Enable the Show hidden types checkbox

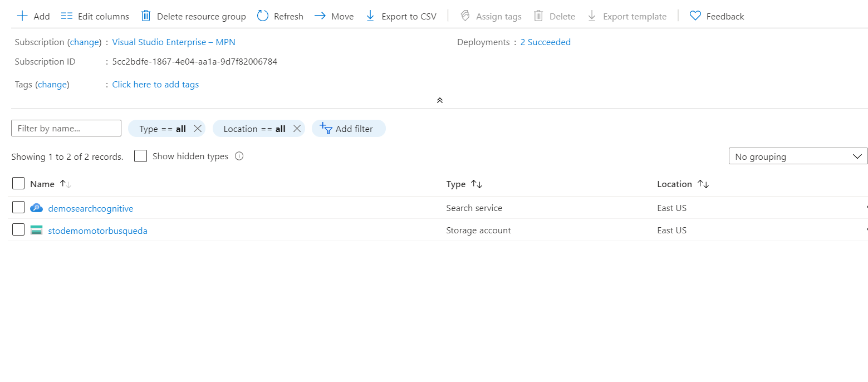[x=141, y=156]
